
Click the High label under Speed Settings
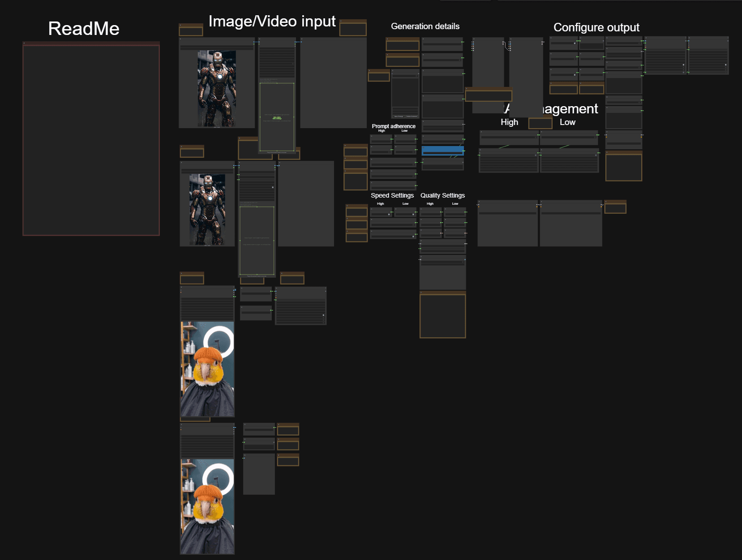[380, 204]
